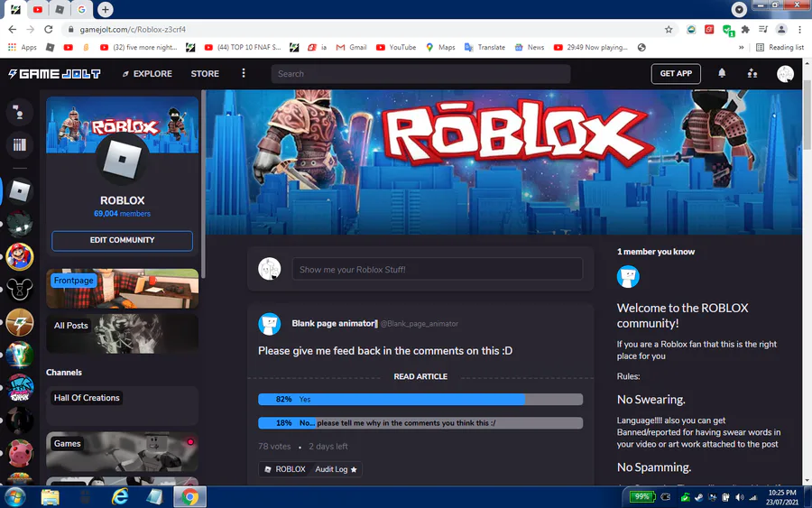The height and width of the screenshot is (508, 812).
Task: Open the known member's avatar in sidebar
Action: click(628, 276)
